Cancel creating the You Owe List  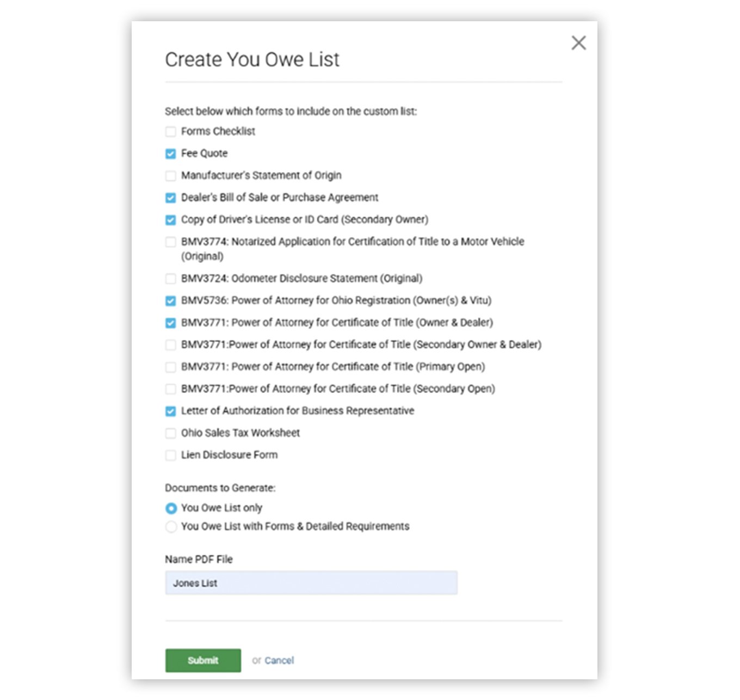pos(280,660)
